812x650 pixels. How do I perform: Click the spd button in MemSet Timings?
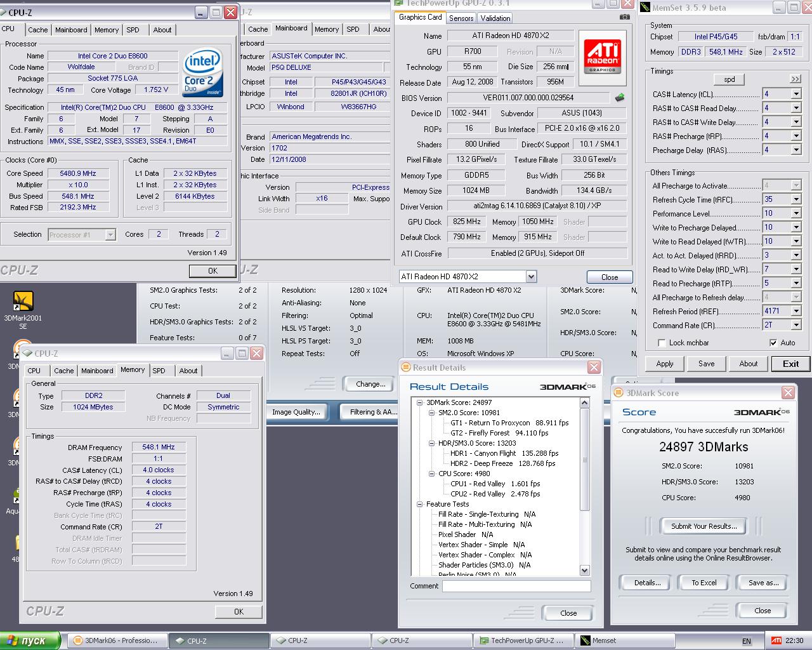[x=730, y=79]
